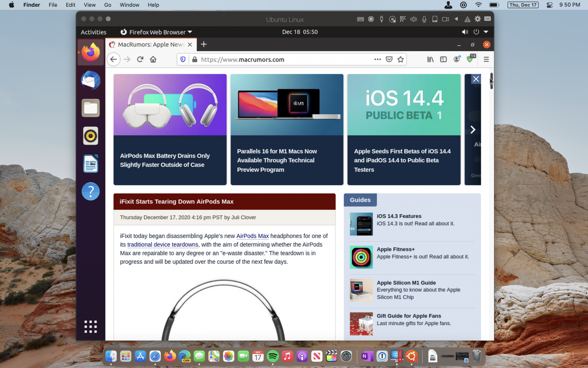
Task: Open iOS 14.3 Features guide
Action: click(399, 216)
